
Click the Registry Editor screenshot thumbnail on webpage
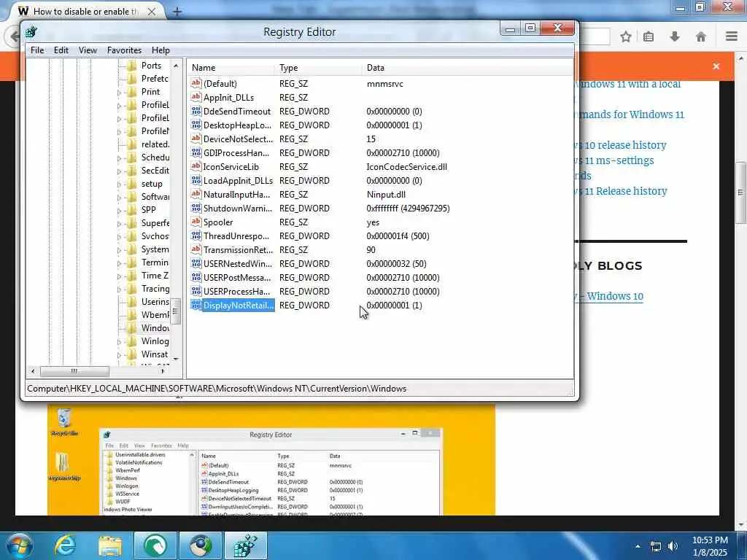point(271,460)
